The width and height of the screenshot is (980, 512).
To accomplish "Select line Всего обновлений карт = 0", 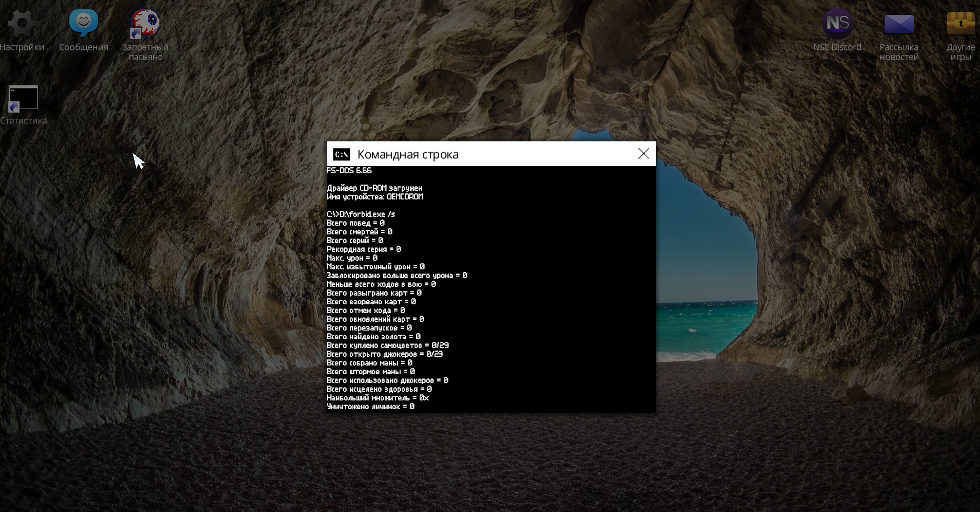I will click(x=375, y=319).
